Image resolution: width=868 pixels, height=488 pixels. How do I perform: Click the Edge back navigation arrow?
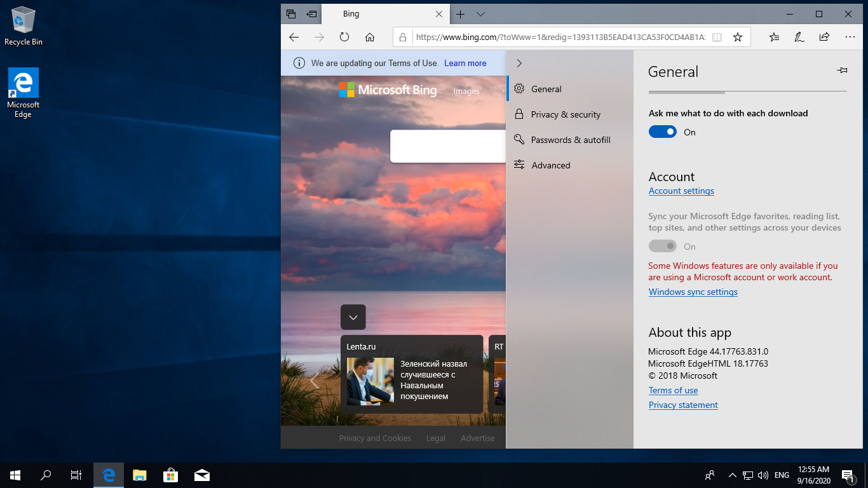tap(294, 37)
